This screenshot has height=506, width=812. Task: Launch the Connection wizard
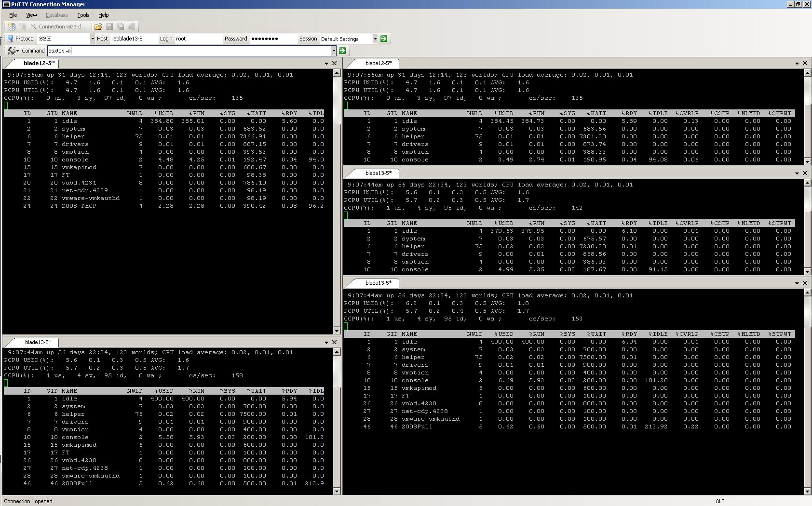[59, 27]
